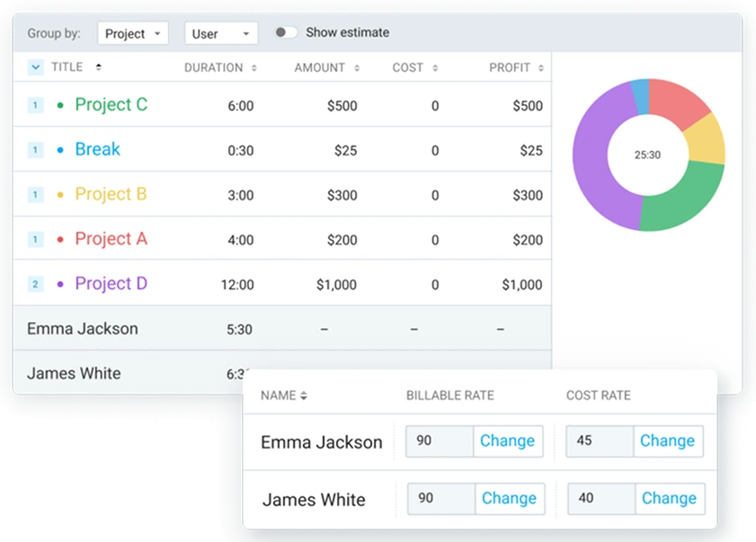
Task: Click Emma Jackson's cost rate field showing 45
Action: click(600, 440)
